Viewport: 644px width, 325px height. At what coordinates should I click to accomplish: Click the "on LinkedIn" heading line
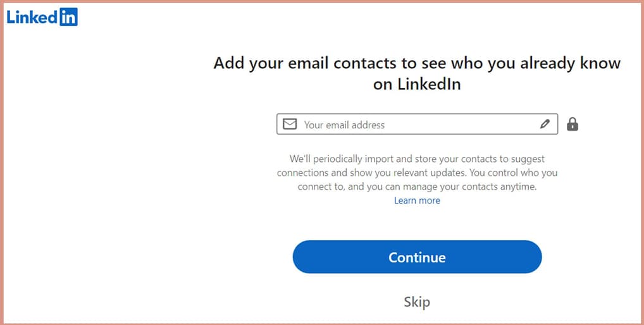coord(417,84)
